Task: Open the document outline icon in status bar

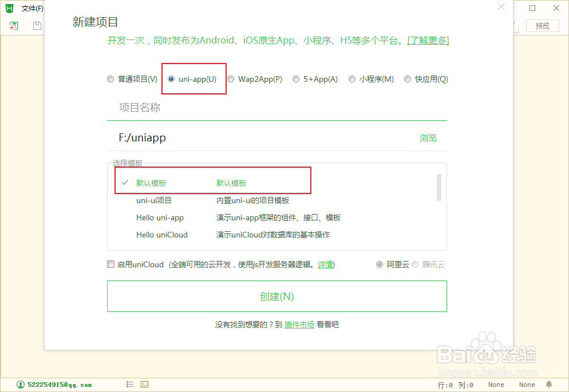Action: (x=130, y=385)
